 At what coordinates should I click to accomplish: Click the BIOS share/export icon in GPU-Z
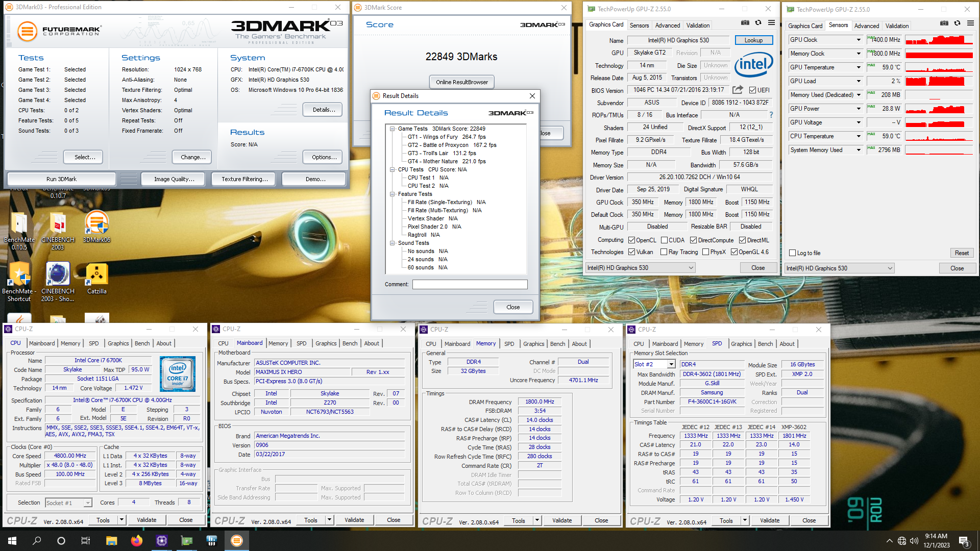coord(738,90)
